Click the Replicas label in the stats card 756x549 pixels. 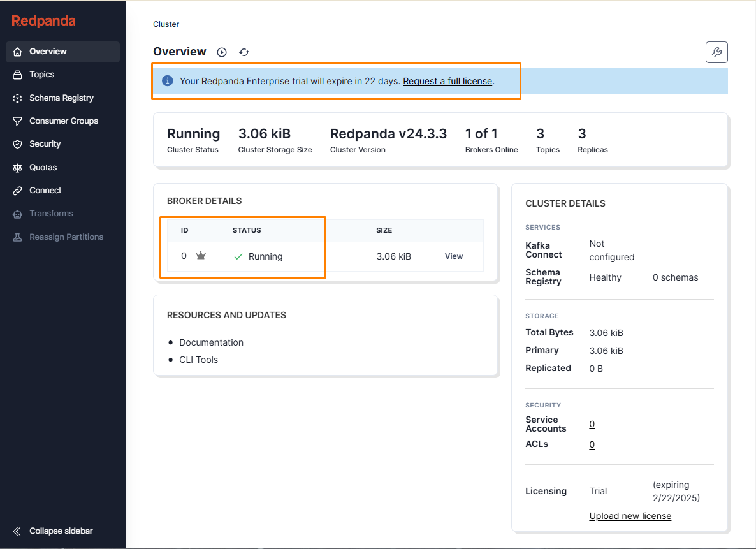pyautogui.click(x=593, y=150)
